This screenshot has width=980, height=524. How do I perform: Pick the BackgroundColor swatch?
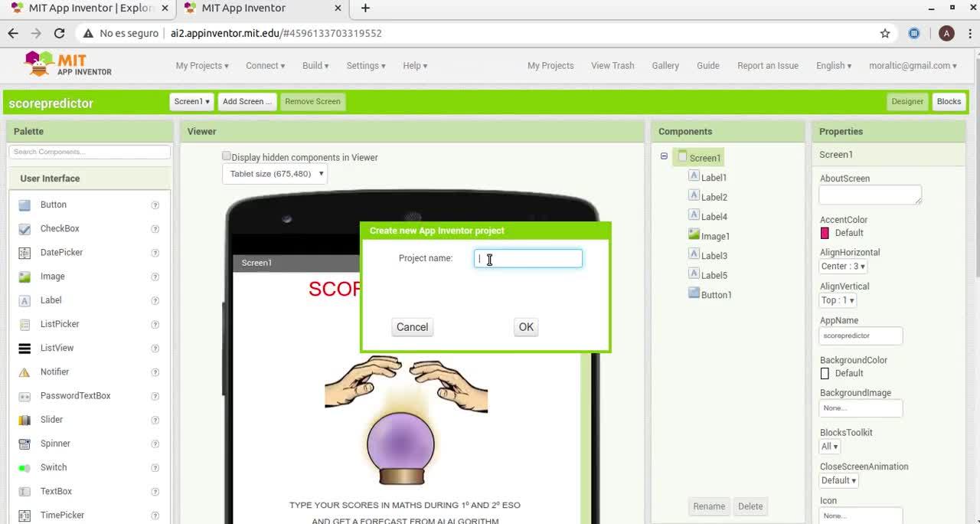825,373
